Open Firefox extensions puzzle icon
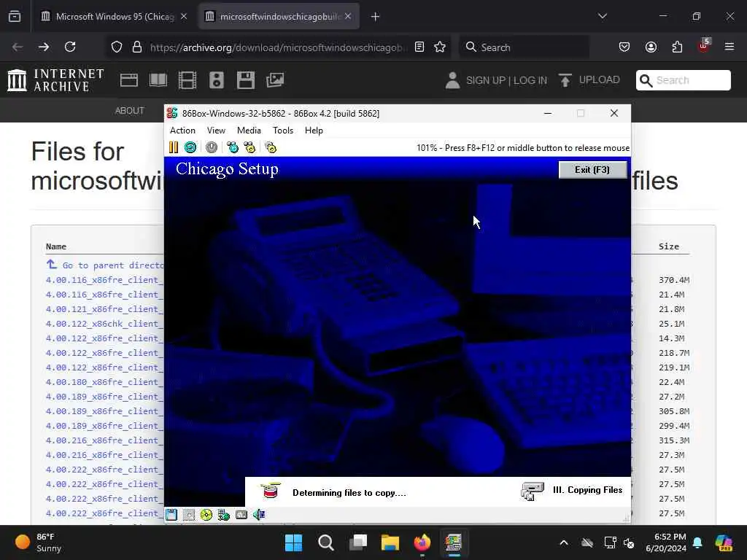 coord(677,47)
